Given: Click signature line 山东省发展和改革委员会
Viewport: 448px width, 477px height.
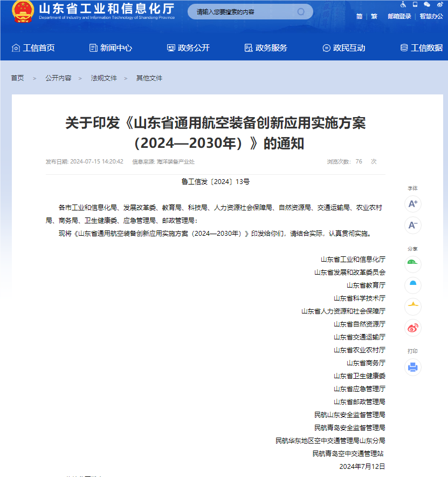Looking at the screenshot, I should click(350, 272).
